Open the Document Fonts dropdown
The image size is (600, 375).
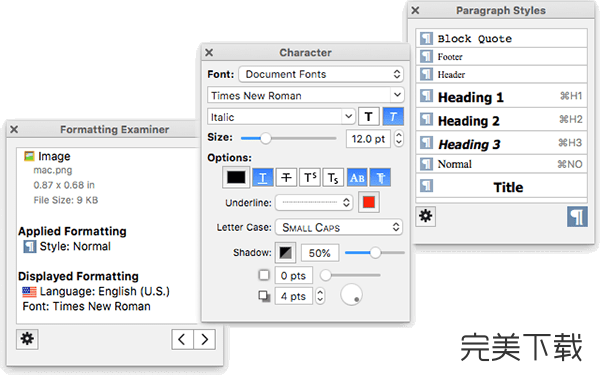321,74
